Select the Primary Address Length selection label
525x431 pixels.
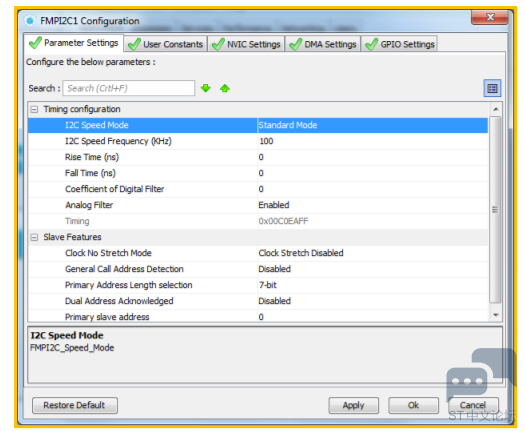(x=129, y=285)
